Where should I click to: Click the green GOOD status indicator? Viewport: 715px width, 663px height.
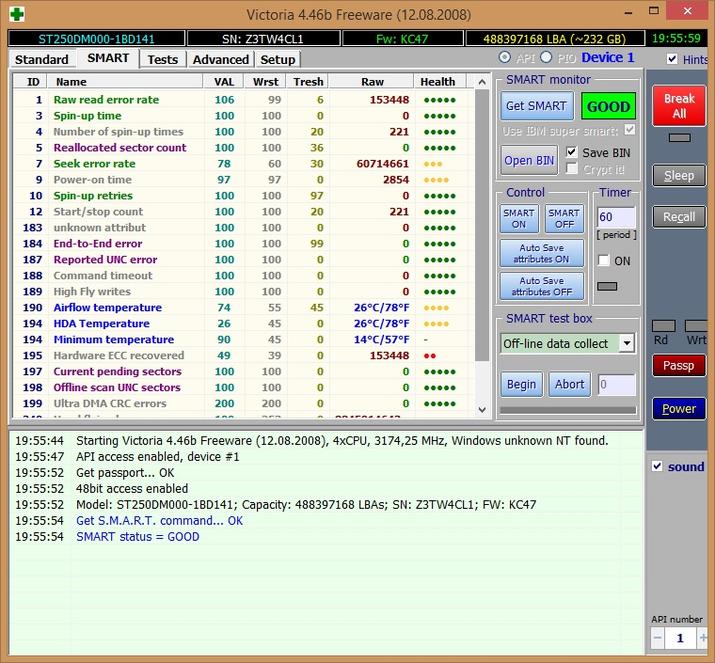pyautogui.click(x=608, y=106)
